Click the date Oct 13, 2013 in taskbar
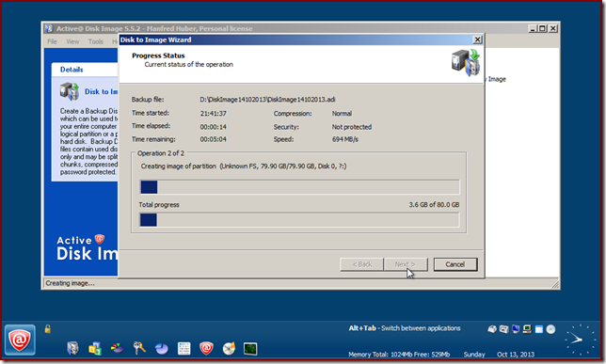This screenshot has height=364, width=606. 516,355
